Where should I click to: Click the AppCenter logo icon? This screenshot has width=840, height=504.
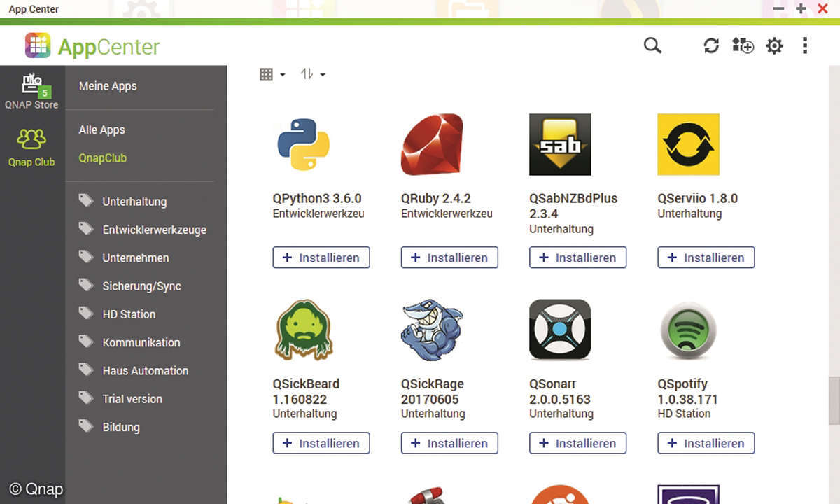[x=38, y=46]
